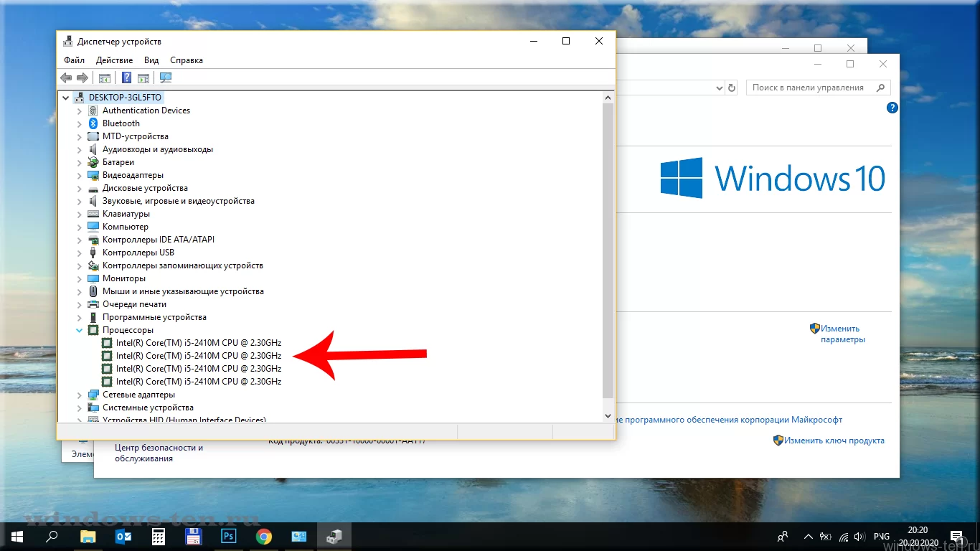Collapse the Процессоры node

point(80,330)
